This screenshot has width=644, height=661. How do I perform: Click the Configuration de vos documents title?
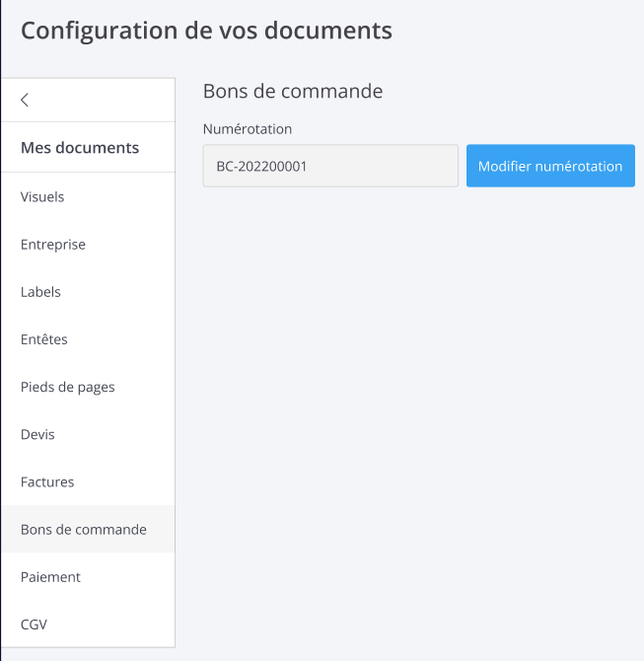206,31
